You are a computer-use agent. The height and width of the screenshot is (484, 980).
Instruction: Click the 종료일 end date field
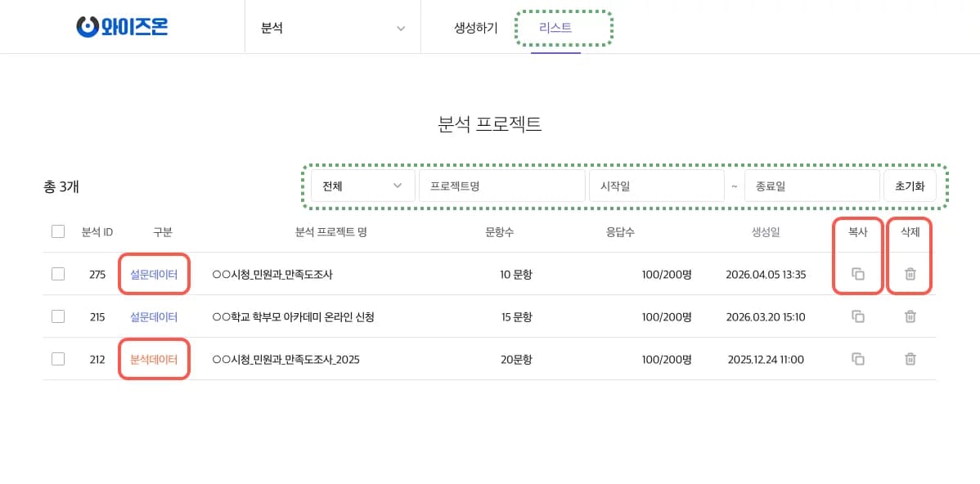(811, 186)
